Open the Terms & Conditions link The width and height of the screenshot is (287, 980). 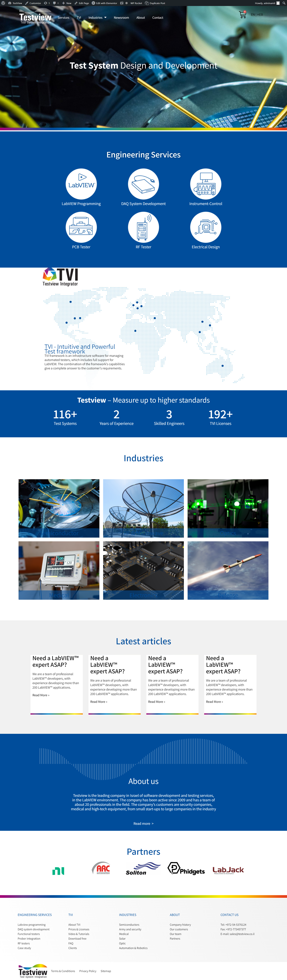pos(63,971)
